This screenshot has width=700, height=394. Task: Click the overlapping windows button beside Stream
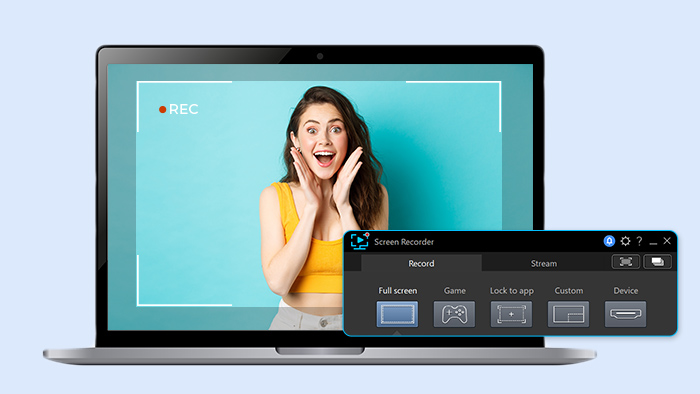tap(658, 262)
